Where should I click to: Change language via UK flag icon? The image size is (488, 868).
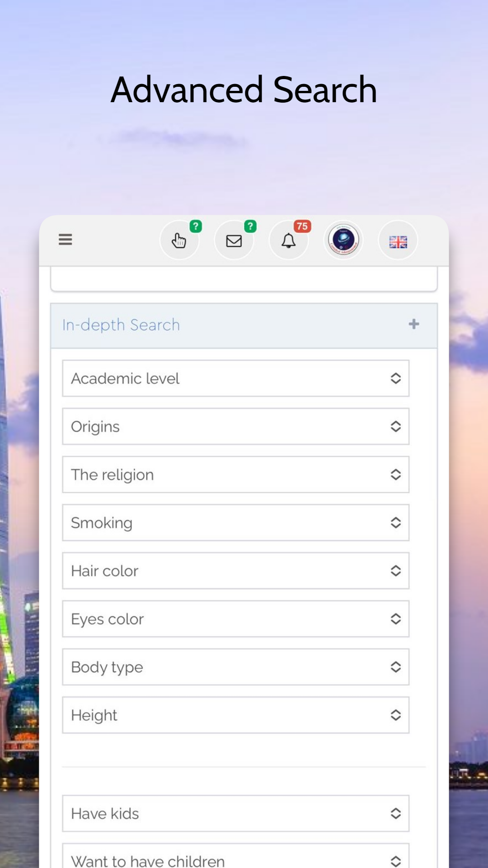click(x=398, y=241)
